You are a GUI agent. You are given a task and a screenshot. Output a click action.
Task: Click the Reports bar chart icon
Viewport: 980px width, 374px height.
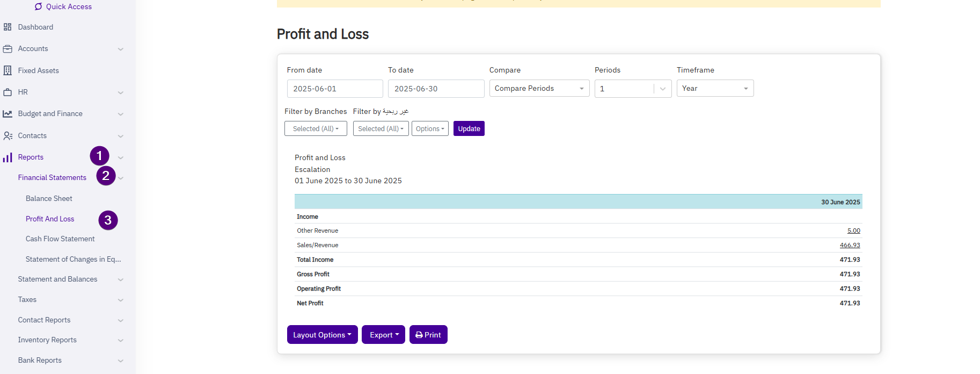click(x=8, y=157)
